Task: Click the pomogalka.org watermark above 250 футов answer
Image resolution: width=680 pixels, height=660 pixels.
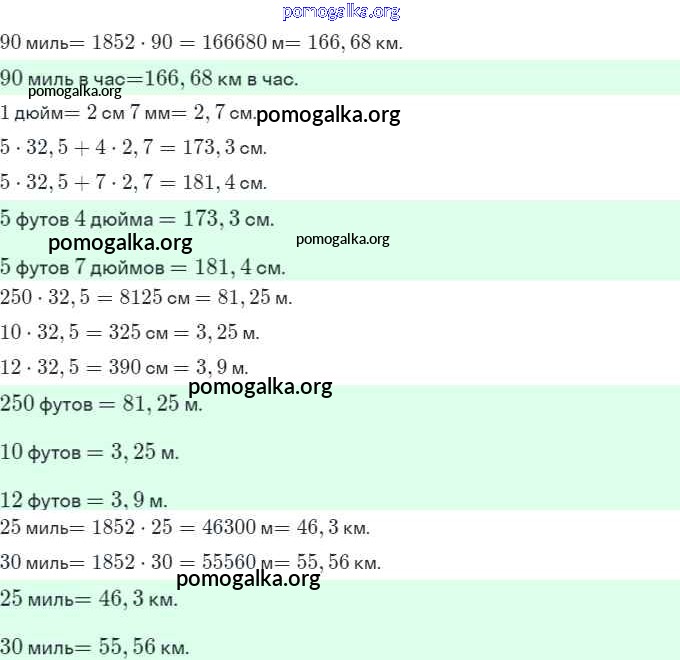Action: [x=260, y=387]
